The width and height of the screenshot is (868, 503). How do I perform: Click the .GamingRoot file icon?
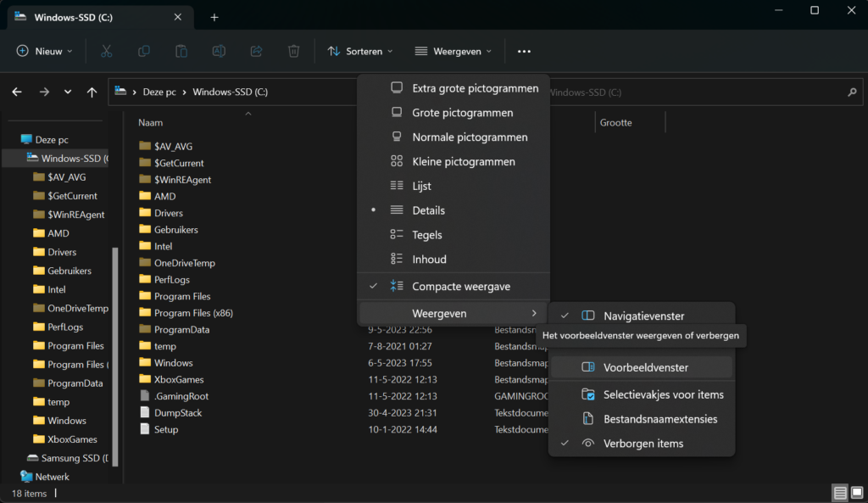144,395
